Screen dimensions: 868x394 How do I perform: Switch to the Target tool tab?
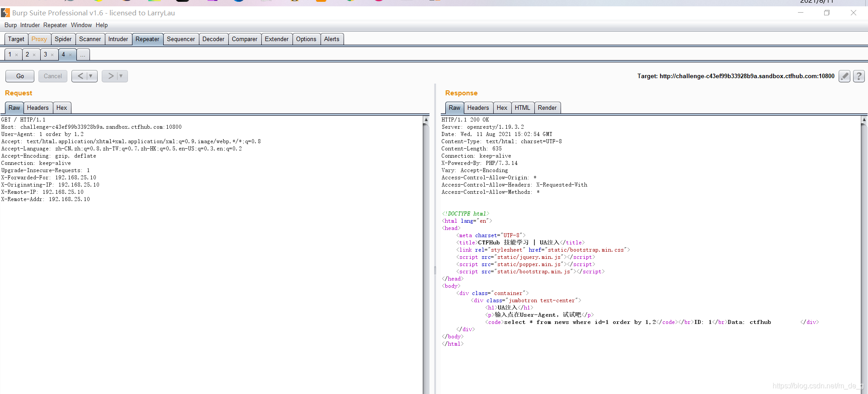[16, 39]
